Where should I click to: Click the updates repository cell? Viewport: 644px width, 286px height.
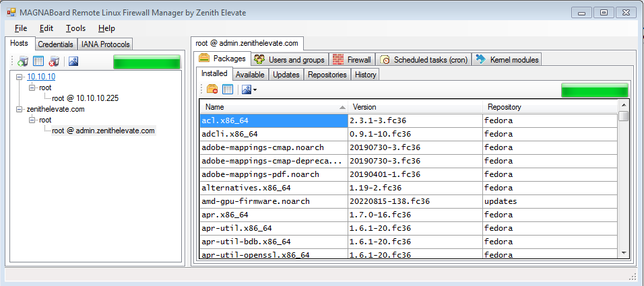(550, 201)
